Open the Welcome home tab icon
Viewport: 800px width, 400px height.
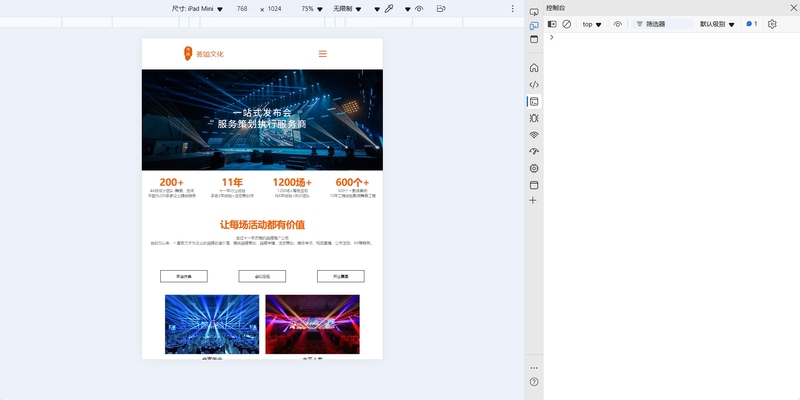(534, 68)
